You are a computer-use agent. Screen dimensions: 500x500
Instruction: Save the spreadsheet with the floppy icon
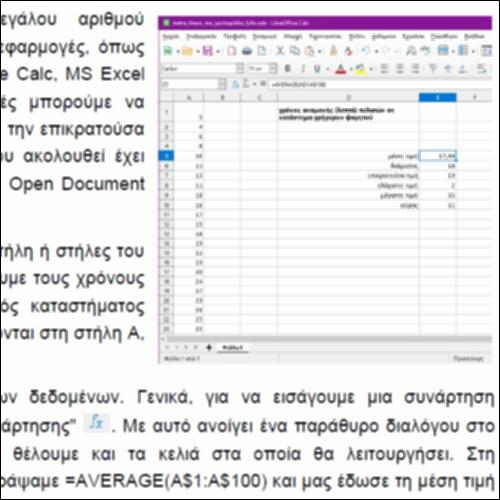point(207,51)
